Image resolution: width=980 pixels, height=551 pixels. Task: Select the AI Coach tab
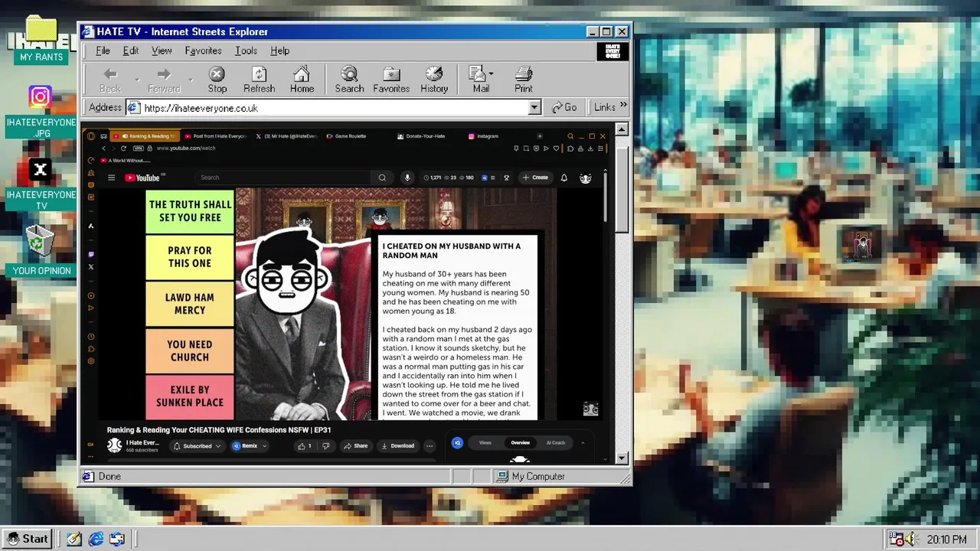[556, 442]
